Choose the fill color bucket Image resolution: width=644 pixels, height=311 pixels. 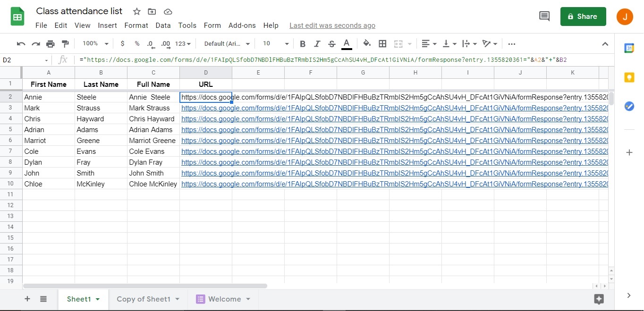point(367,44)
